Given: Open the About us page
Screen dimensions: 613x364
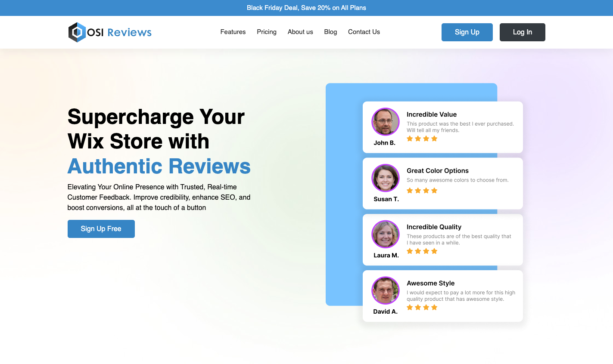Looking at the screenshot, I should 300,32.
